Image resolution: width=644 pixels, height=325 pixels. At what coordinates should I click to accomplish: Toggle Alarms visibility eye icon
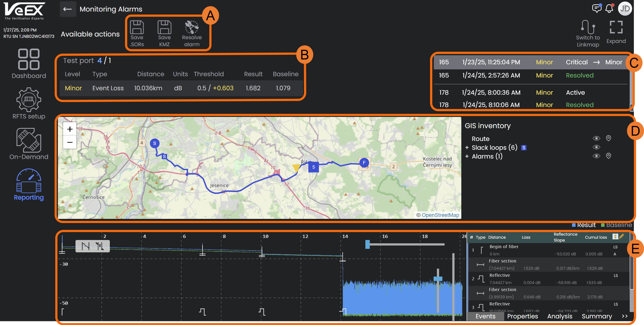(596, 156)
